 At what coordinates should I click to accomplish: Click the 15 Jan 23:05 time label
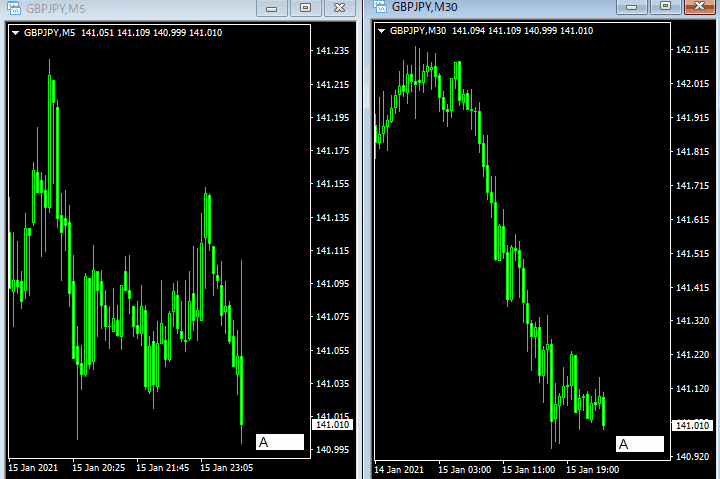pyautogui.click(x=226, y=468)
